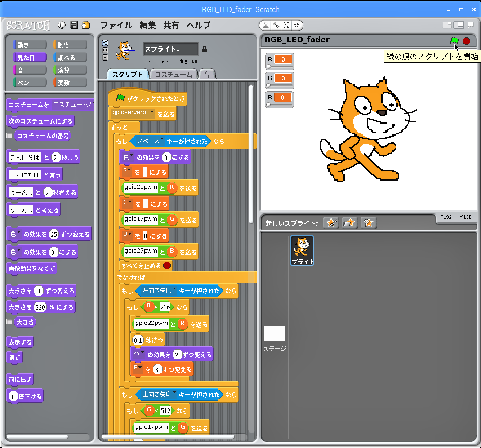Save project with the floppy disk icon
This screenshot has width=481, height=448.
point(74,25)
